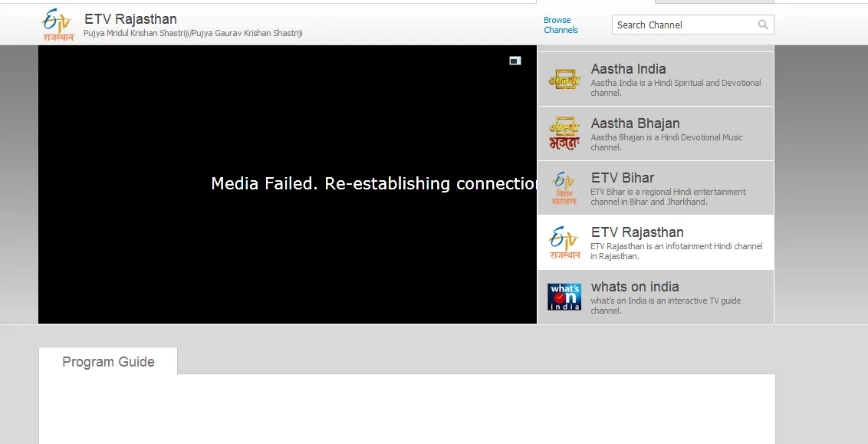Toggle the video player popout icon
Viewport: 868px width, 444px height.
(x=515, y=61)
